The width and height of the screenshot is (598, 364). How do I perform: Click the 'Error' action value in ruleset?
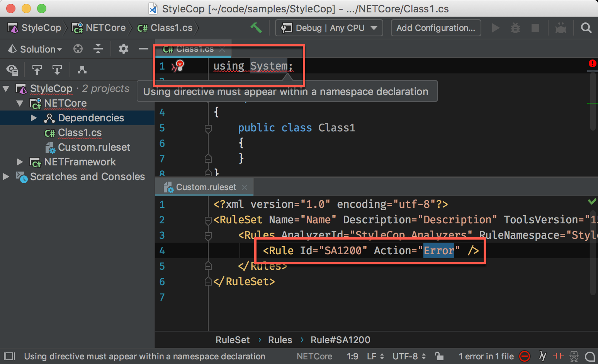(x=439, y=251)
